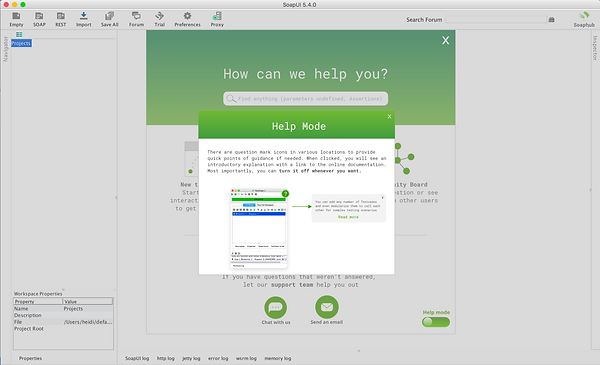Close the How can we help panel
600x365 pixels.
pyautogui.click(x=445, y=41)
